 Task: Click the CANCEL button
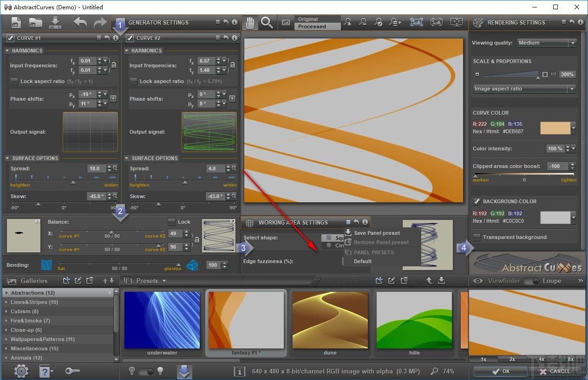coord(556,371)
